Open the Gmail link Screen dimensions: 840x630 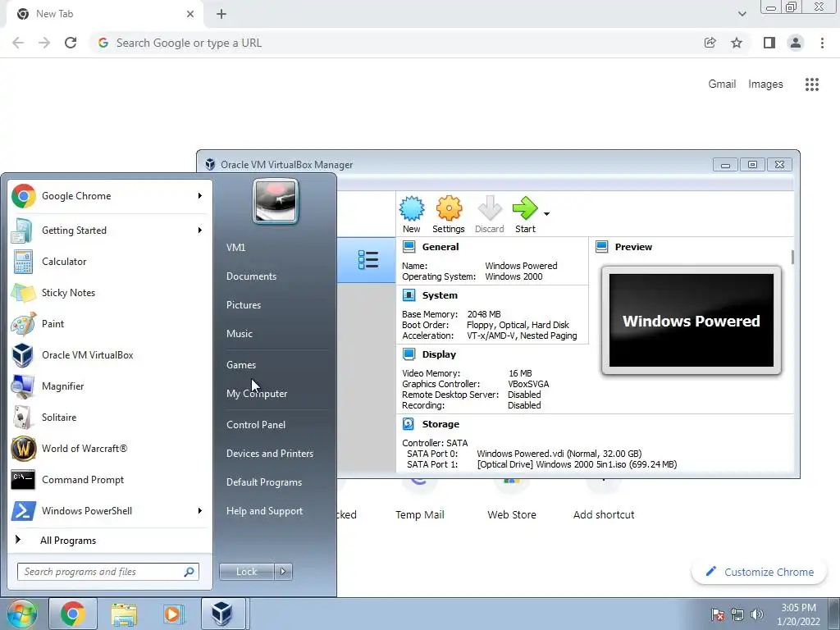(722, 84)
